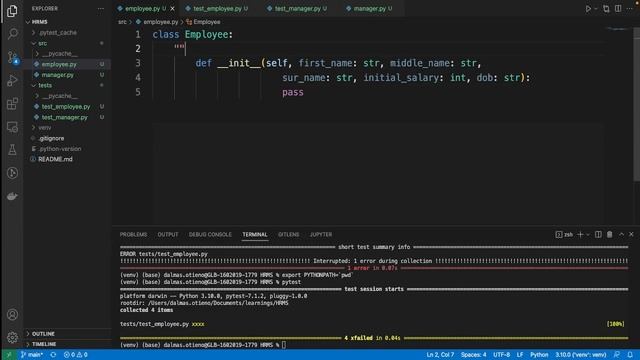
Task: Split the terminal panel
Action: coord(598,235)
